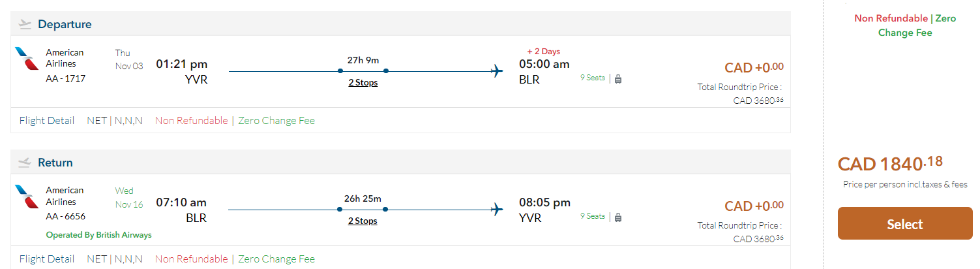The image size is (980, 269).
Task: Click airplane icon on departure route line
Action: click(497, 71)
